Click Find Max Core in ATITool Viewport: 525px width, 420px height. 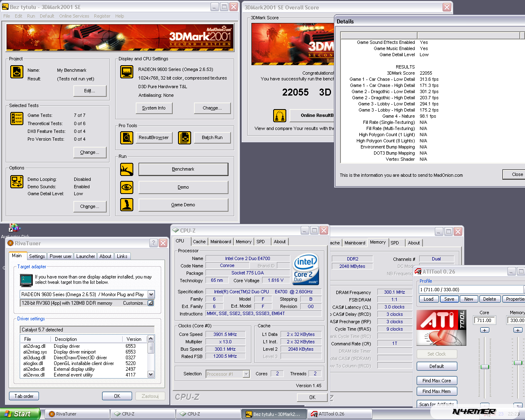pos(437,381)
